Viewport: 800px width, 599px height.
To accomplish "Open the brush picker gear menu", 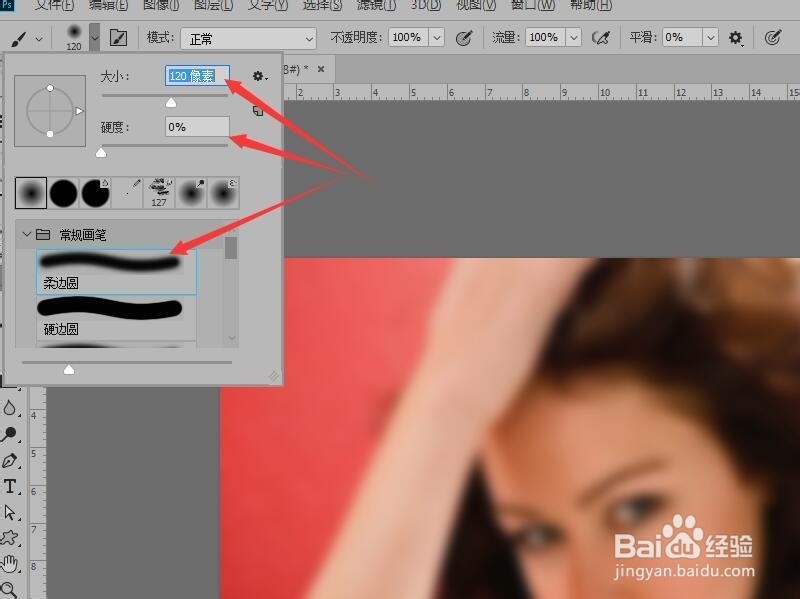I will (x=260, y=77).
